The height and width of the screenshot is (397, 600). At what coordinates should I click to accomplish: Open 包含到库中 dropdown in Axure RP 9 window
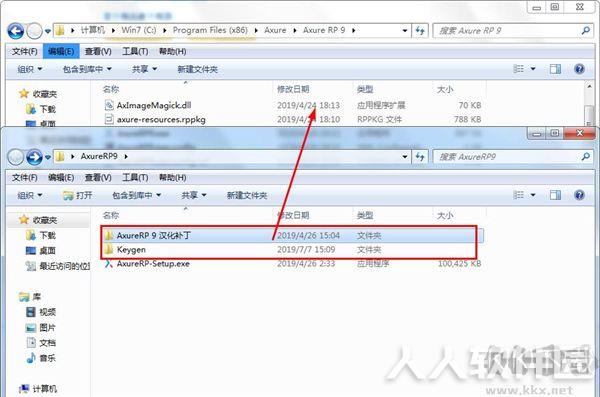pos(87,69)
